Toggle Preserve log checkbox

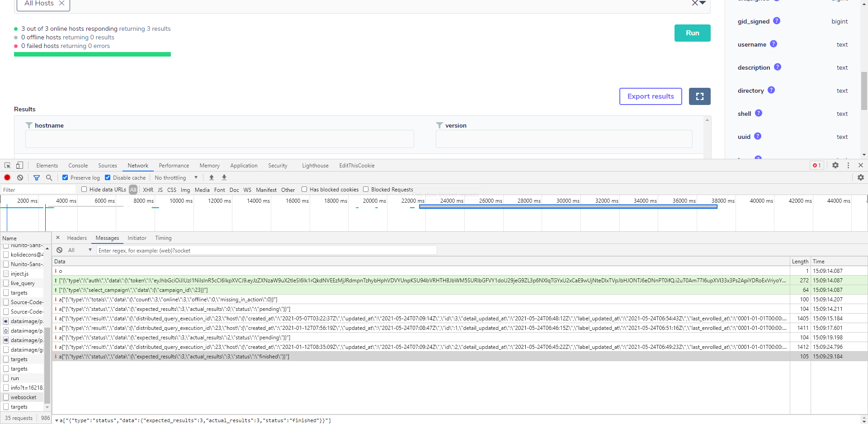tap(65, 177)
